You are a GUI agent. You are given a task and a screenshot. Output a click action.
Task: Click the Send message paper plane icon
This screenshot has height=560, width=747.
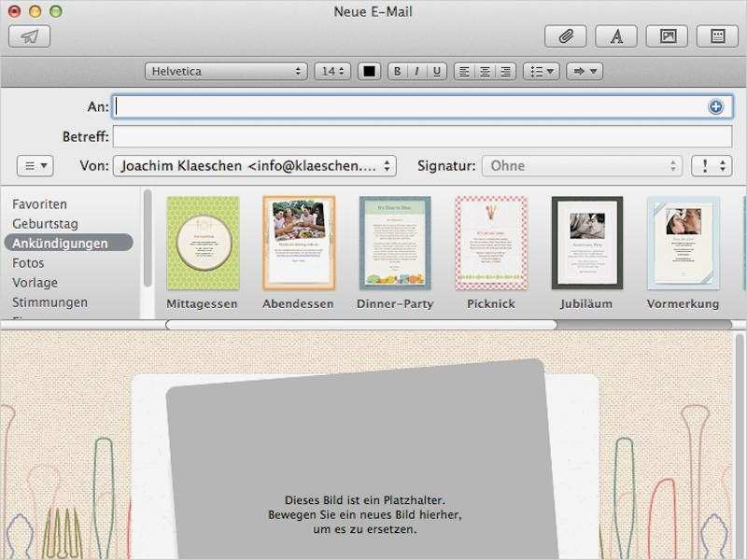(31, 37)
